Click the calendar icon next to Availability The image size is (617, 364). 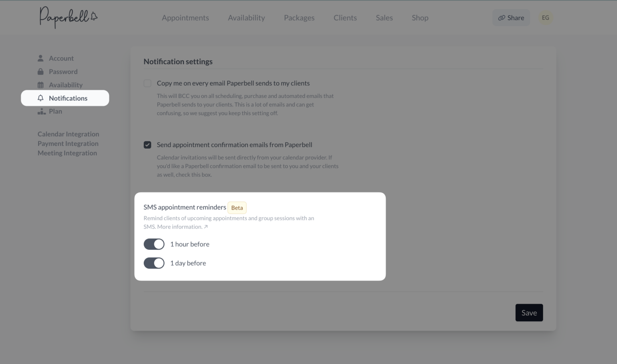click(40, 85)
